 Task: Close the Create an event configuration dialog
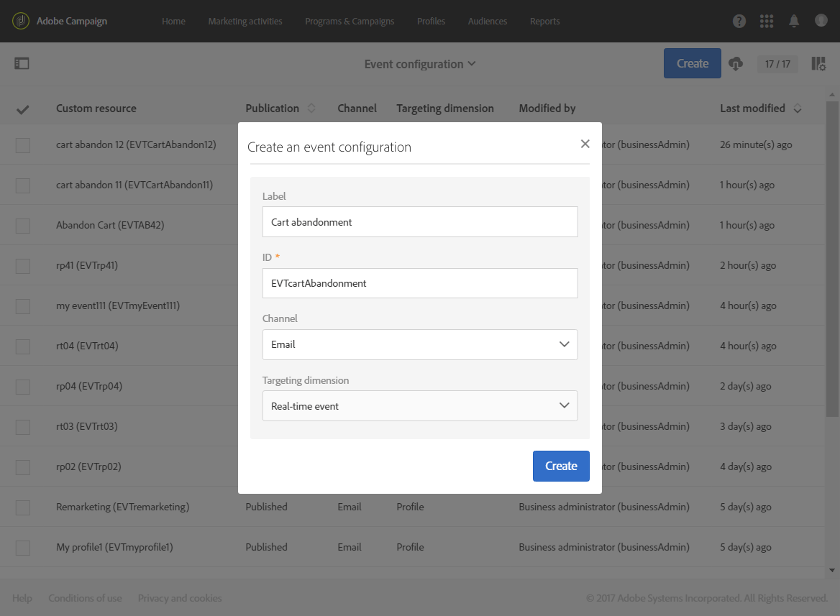585,143
